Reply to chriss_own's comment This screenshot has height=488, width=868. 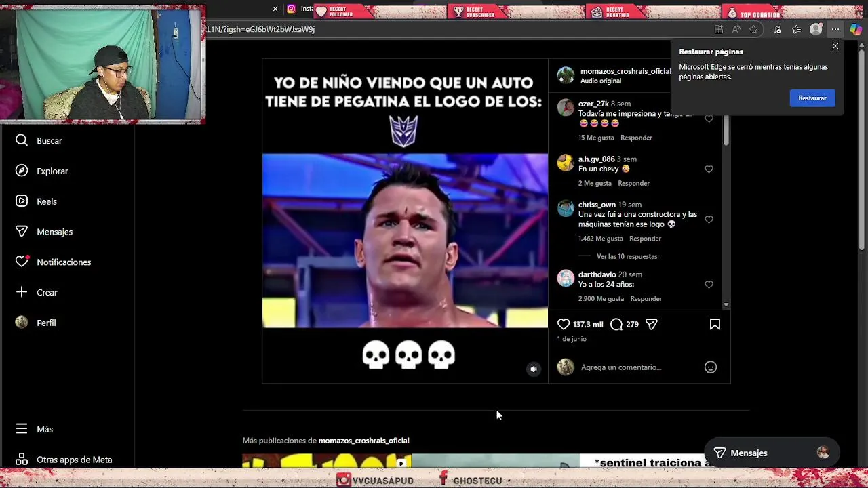point(645,239)
